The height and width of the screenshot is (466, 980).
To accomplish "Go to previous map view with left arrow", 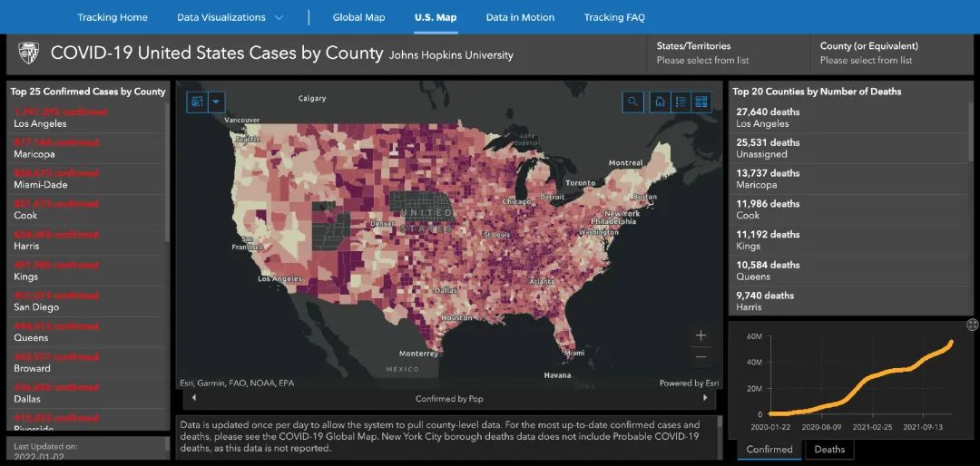I will click(194, 398).
